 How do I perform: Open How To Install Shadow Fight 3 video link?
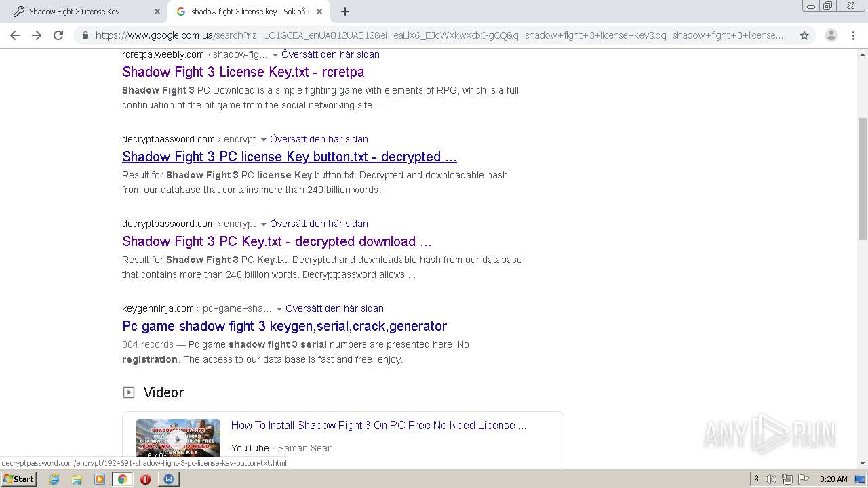378,425
